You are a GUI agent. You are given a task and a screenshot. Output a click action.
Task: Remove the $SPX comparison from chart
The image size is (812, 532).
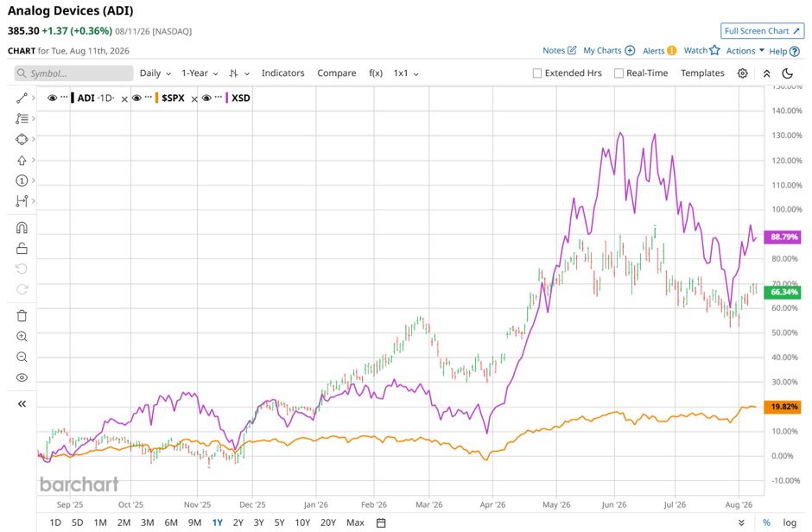tap(194, 99)
